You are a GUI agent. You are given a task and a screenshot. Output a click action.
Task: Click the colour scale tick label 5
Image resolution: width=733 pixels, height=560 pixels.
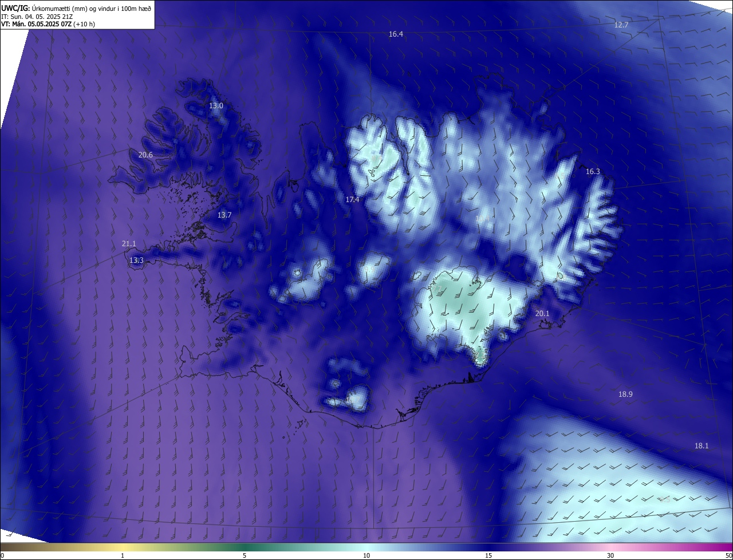pos(245,555)
